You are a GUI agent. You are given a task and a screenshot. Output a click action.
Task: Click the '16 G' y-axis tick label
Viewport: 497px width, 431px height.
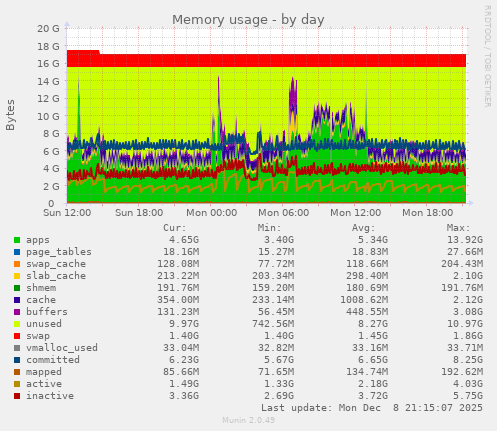pos(48,64)
